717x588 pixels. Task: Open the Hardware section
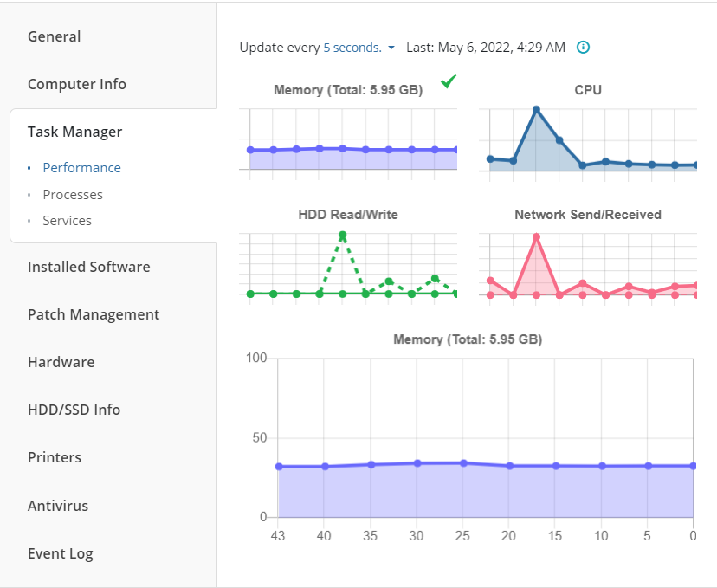point(61,362)
